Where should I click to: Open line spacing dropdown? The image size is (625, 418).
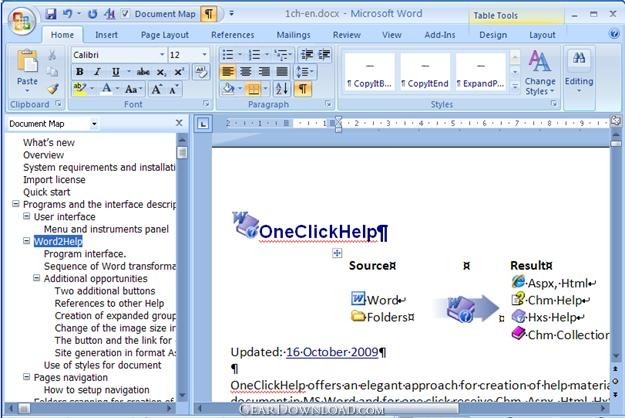(305, 72)
